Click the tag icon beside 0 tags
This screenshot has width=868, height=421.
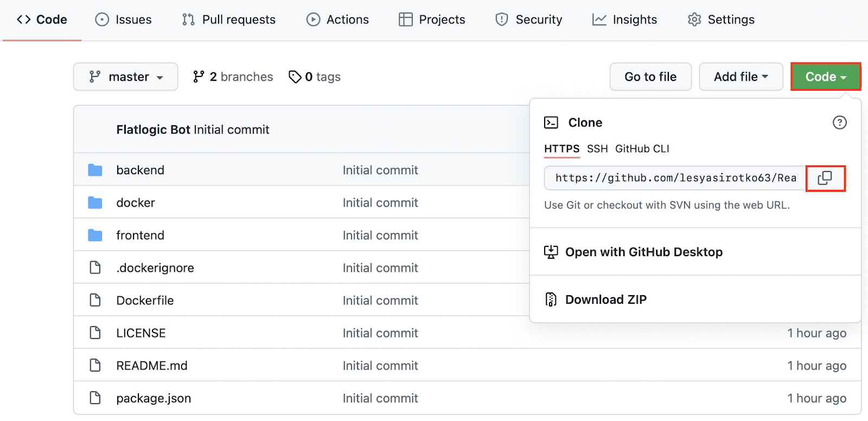pyautogui.click(x=295, y=76)
